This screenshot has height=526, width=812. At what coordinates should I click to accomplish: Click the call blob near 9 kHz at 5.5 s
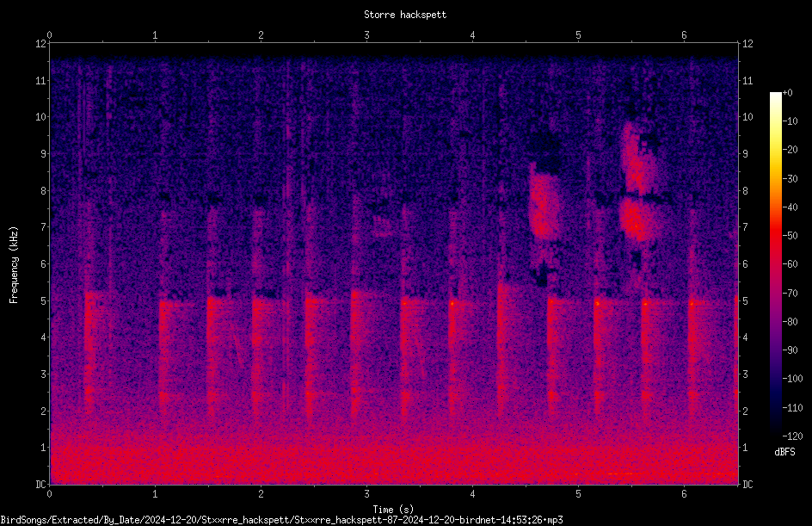(639, 158)
